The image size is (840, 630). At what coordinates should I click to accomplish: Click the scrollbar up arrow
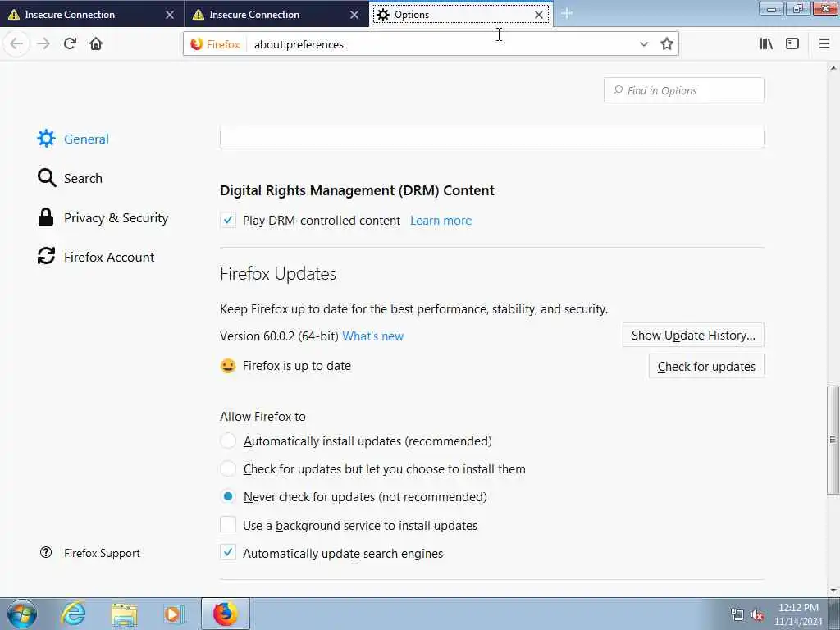[x=833, y=68]
